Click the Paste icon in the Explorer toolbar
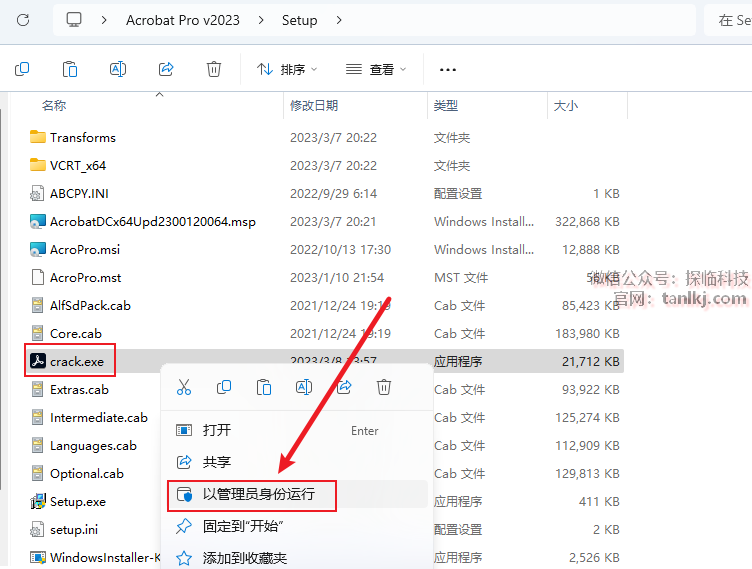 [x=70, y=69]
